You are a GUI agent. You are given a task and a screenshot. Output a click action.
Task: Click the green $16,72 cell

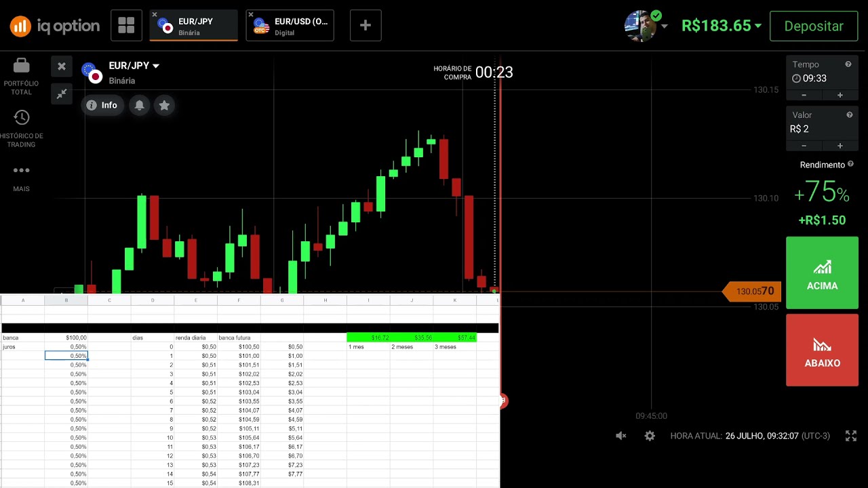(x=368, y=338)
